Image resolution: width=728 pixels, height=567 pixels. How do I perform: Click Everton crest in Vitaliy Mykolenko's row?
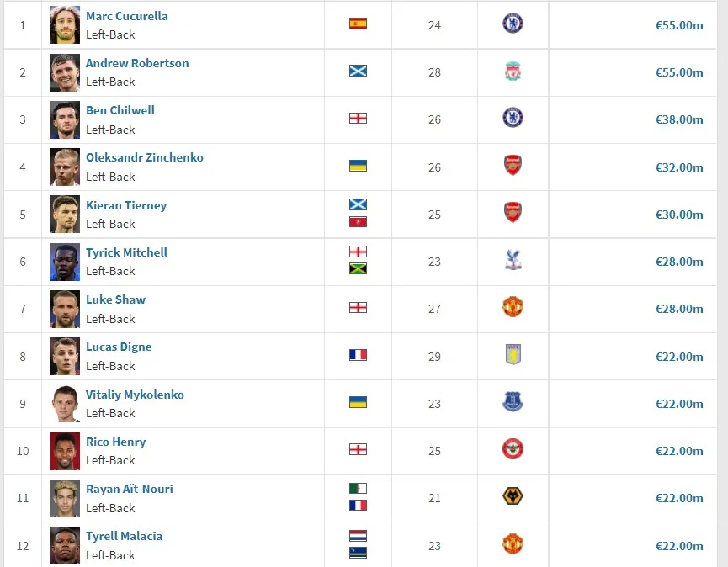click(x=513, y=402)
